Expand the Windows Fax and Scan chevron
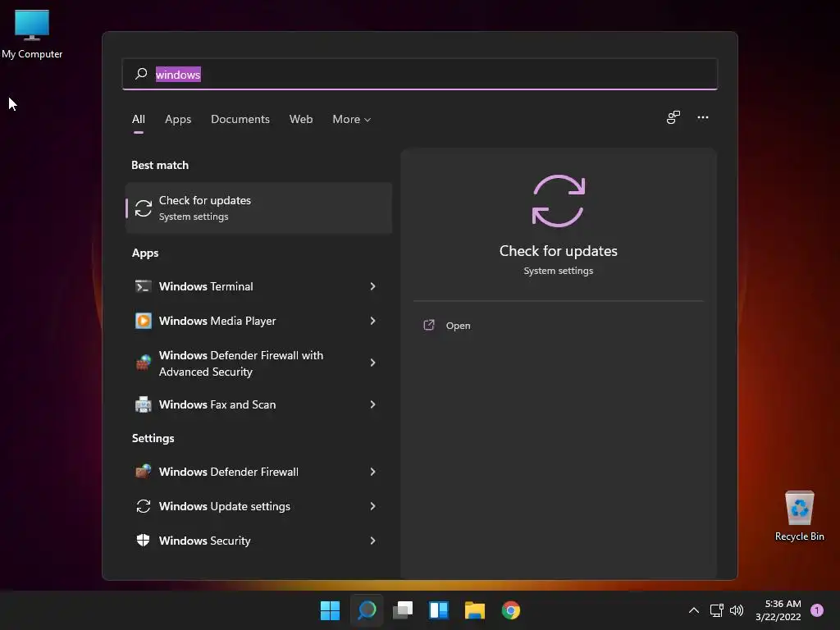Viewport: 840px width, 630px height. 373,404
